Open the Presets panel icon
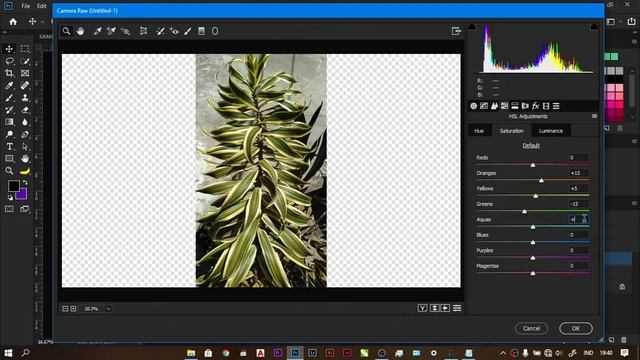Viewport: 640px width, 360px height. 556,106
